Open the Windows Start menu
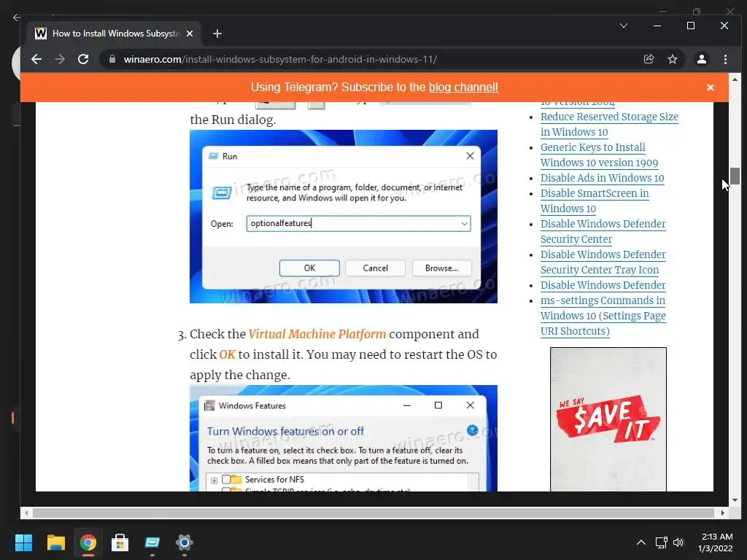The image size is (747, 560). point(23,542)
